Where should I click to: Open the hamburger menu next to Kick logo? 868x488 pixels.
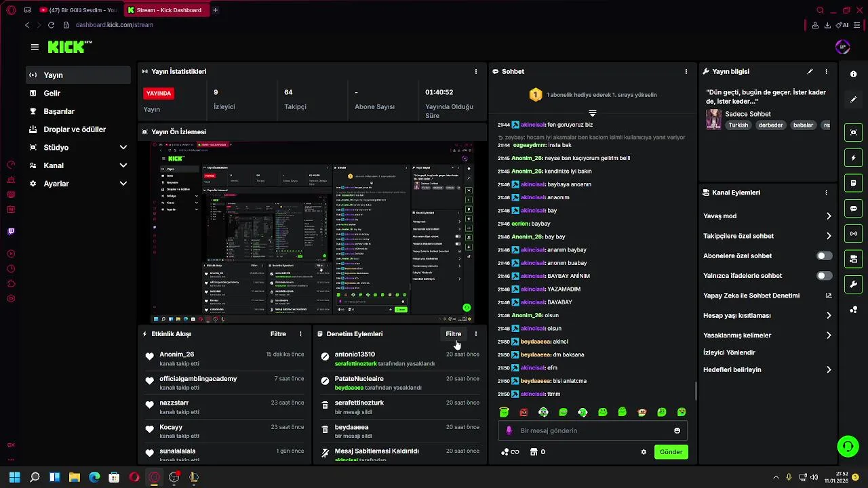click(35, 47)
